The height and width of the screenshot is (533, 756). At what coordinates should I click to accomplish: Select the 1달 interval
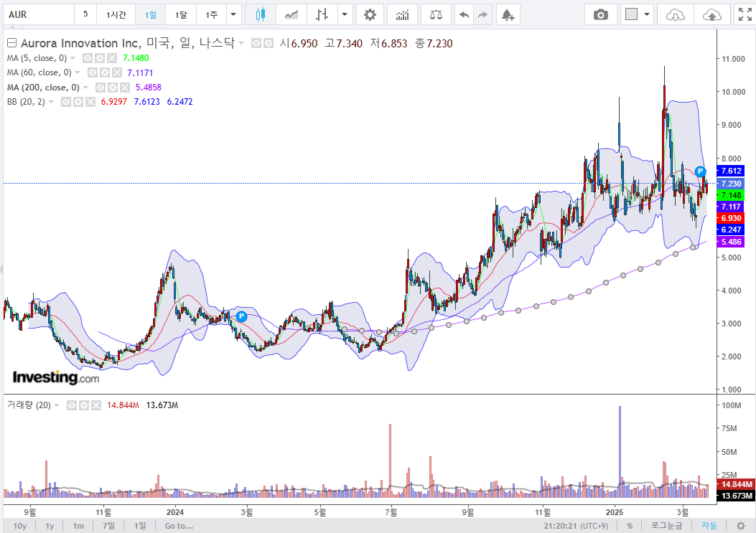click(181, 15)
